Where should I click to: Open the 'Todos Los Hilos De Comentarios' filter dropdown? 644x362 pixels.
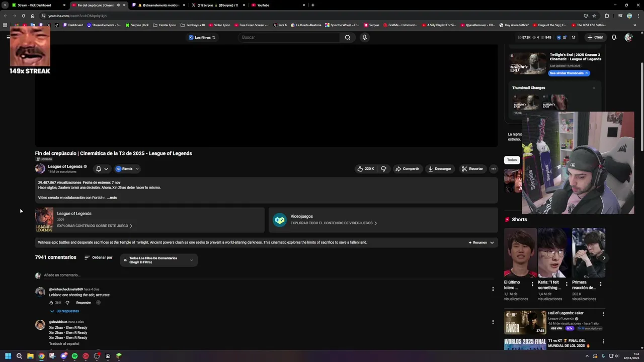click(x=159, y=260)
